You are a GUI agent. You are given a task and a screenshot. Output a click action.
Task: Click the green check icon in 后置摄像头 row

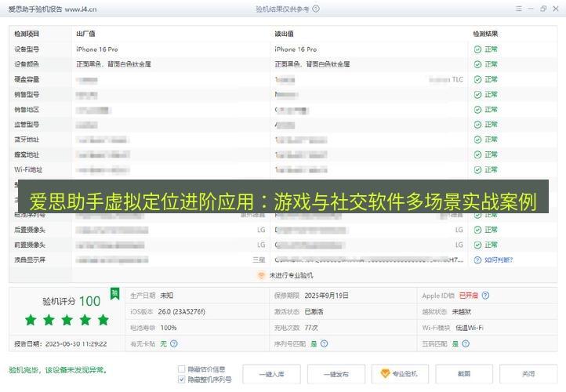pyautogui.click(x=477, y=230)
